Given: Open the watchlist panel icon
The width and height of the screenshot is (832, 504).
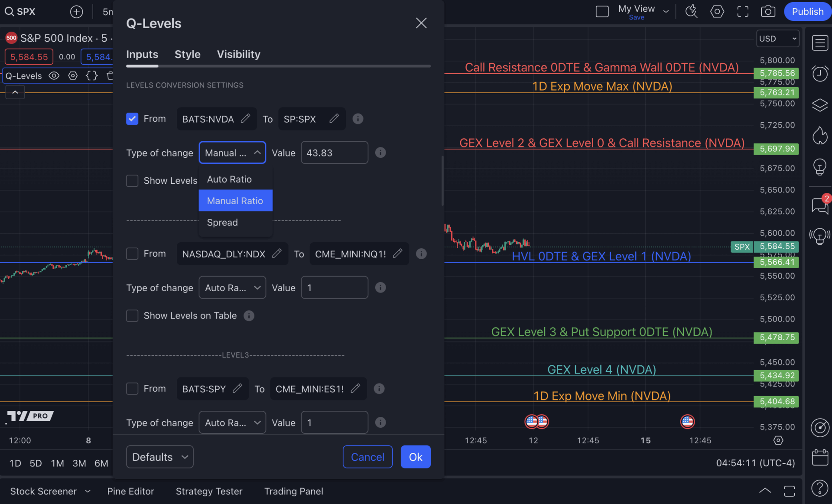Looking at the screenshot, I should [x=820, y=42].
